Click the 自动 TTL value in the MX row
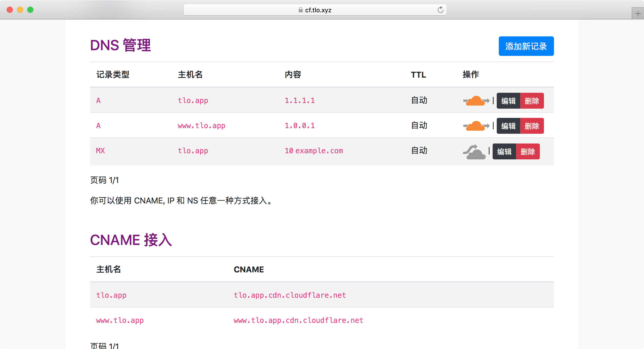 (x=419, y=151)
